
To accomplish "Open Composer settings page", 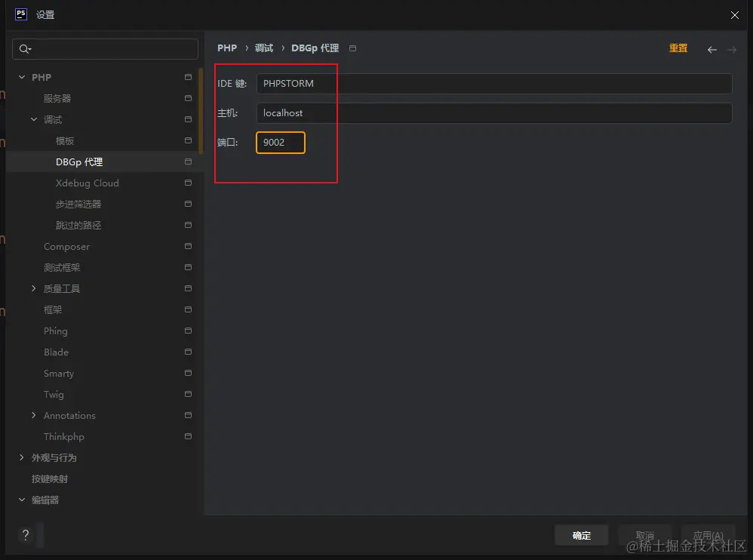I will (66, 246).
